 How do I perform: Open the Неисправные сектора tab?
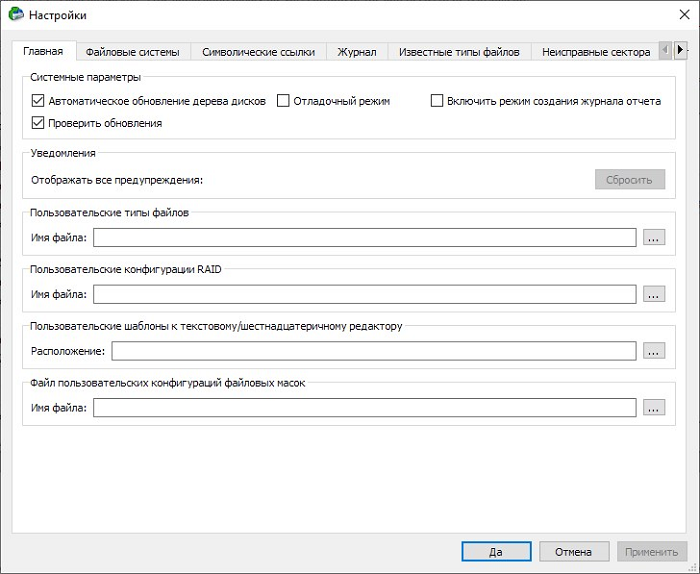pyautogui.click(x=596, y=52)
